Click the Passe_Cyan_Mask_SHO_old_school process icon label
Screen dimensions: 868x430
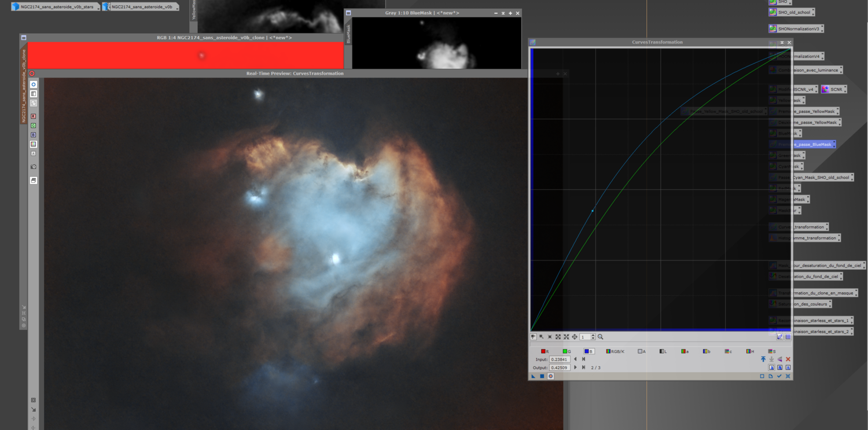point(815,178)
